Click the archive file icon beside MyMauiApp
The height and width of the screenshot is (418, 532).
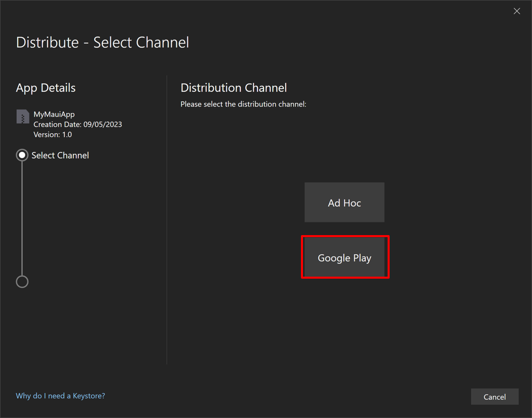coord(23,117)
